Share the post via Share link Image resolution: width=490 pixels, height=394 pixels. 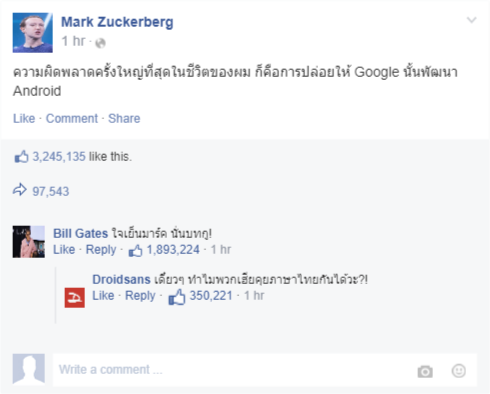point(124,118)
